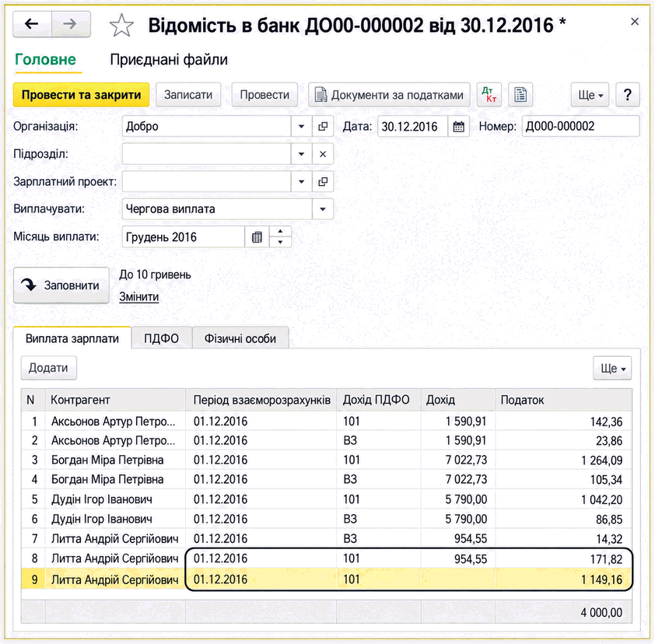Increase Місяць виплати with the up arrow

click(280, 231)
